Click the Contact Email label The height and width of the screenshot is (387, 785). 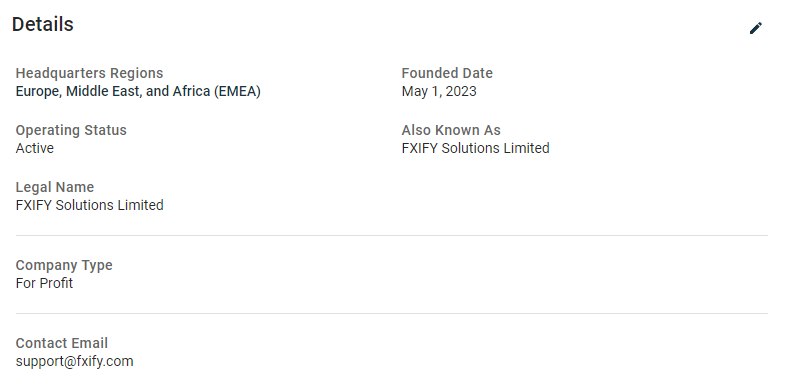click(x=62, y=343)
